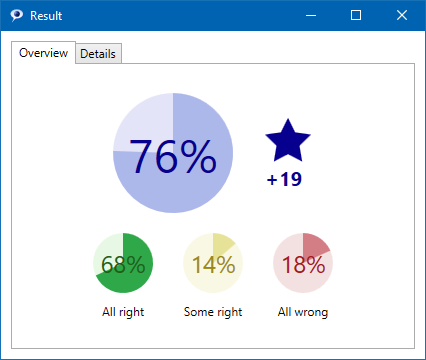Viewport: 426px width, 360px height.
Task: Switch to the Details tab
Action: coord(98,53)
